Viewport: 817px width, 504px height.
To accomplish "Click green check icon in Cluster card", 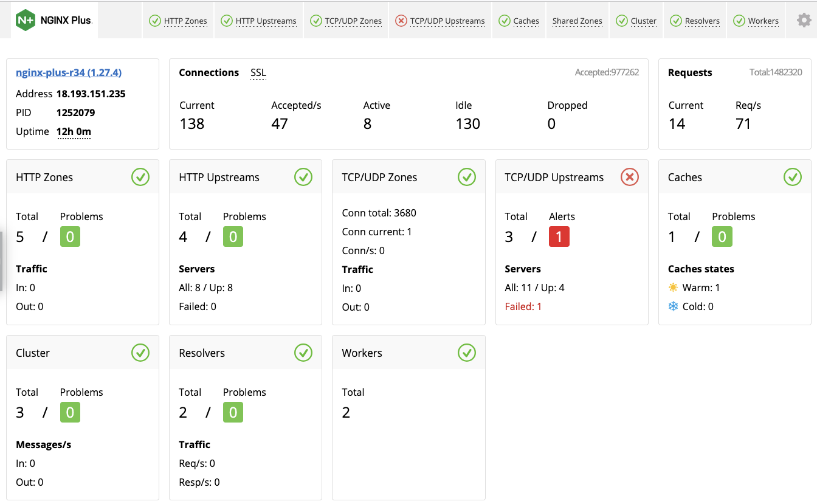I will (140, 353).
